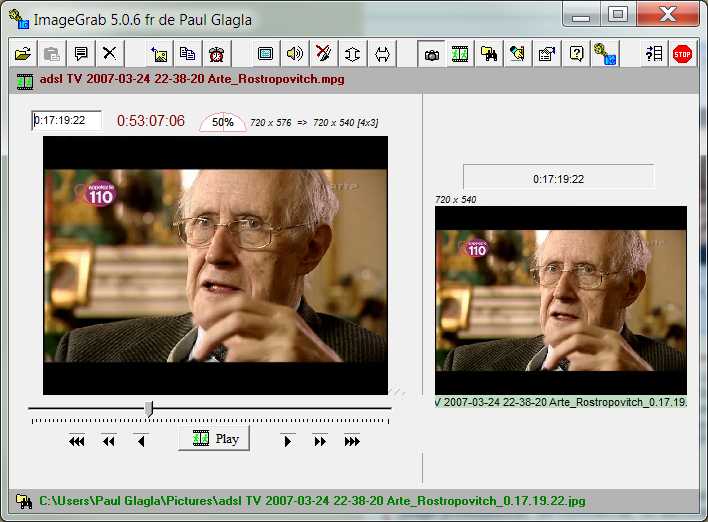This screenshot has height=522, width=708.
Task: Click the question mark help icon
Action: [x=576, y=54]
